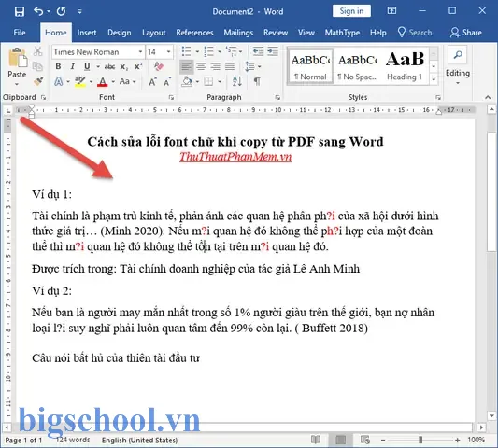498x448 pixels.
Task: Switch to the Insert tab
Action: tap(87, 33)
